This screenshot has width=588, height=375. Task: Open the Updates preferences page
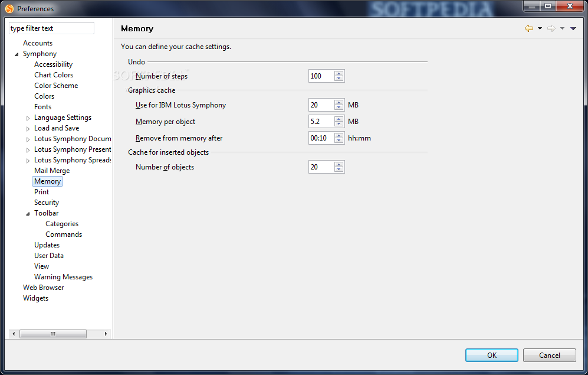point(47,244)
